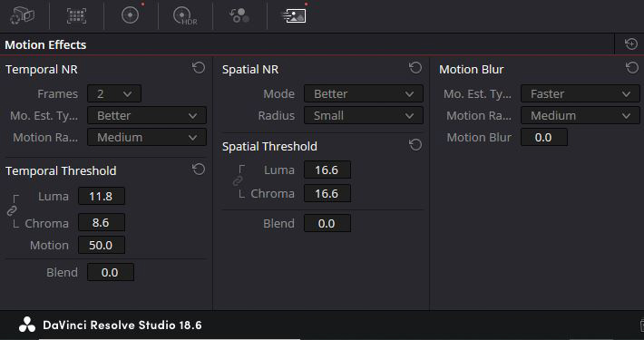This screenshot has height=340, width=644.
Task: Open the Temporal NR Frames dropdown
Action: pos(114,93)
